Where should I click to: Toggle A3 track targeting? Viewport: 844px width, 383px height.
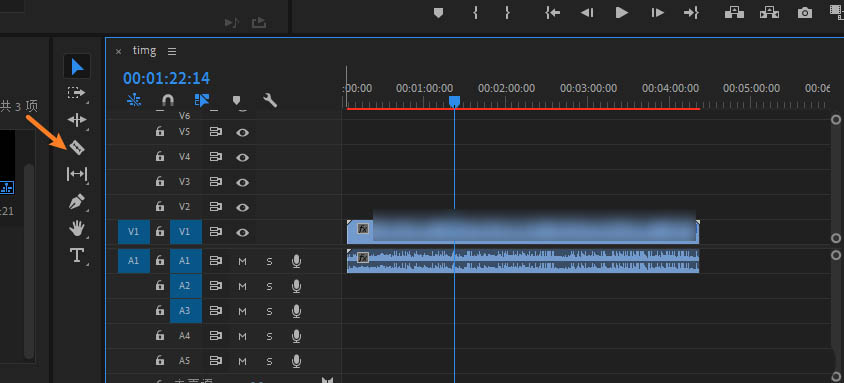[x=186, y=310]
